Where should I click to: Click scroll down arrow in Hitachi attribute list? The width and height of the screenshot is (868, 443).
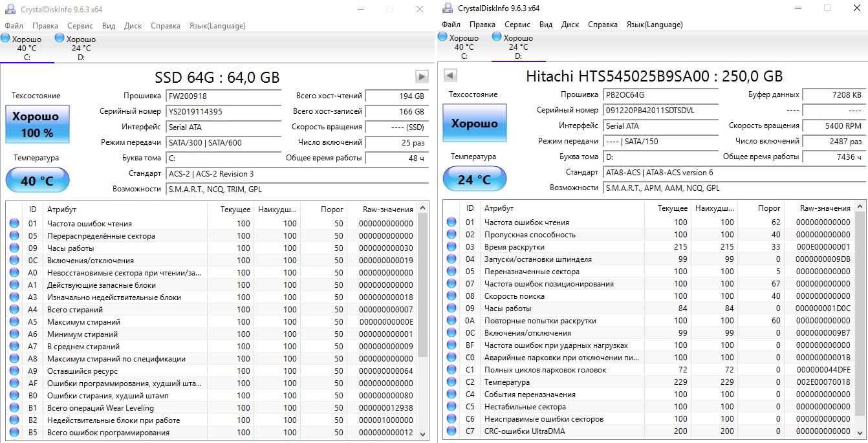[x=860, y=433]
